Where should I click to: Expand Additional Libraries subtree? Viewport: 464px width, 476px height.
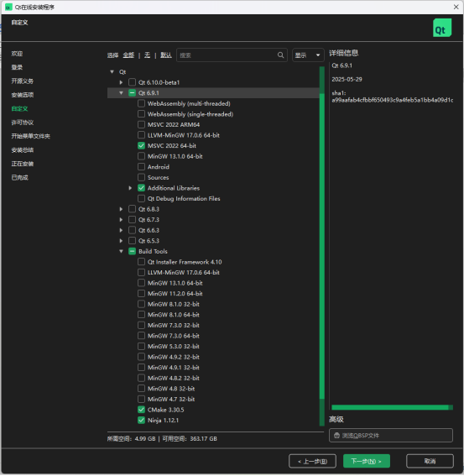[130, 188]
